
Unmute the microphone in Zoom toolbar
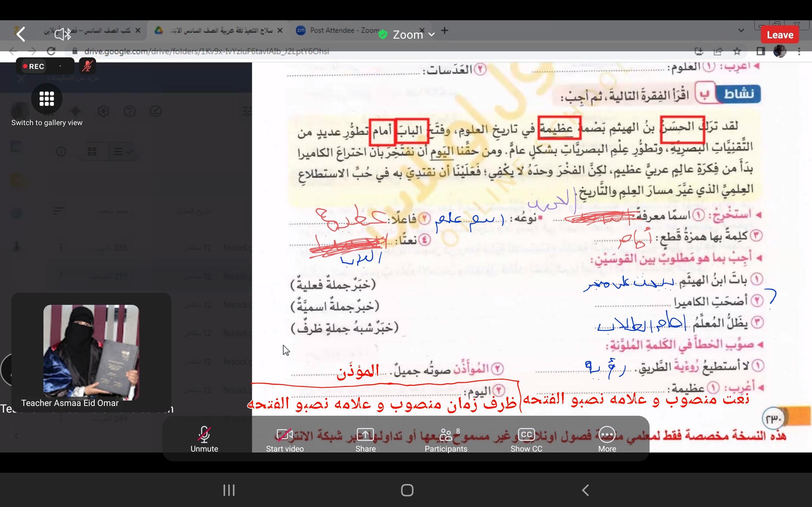coord(204,439)
